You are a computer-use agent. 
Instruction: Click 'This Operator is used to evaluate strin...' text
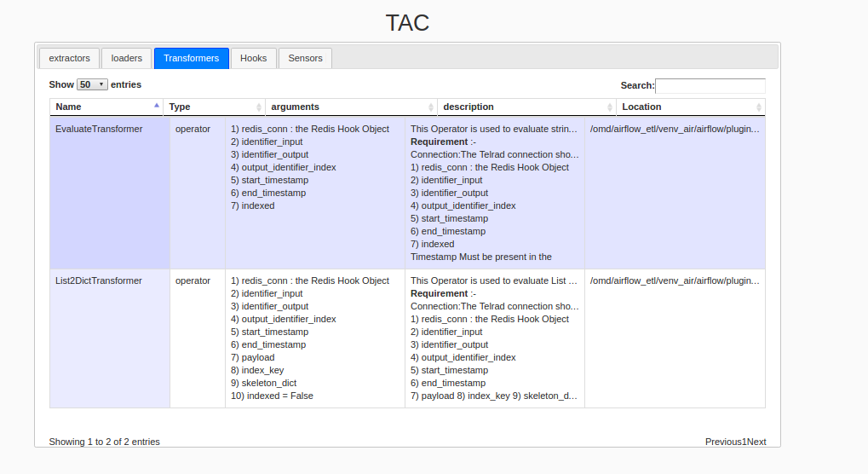coord(494,129)
